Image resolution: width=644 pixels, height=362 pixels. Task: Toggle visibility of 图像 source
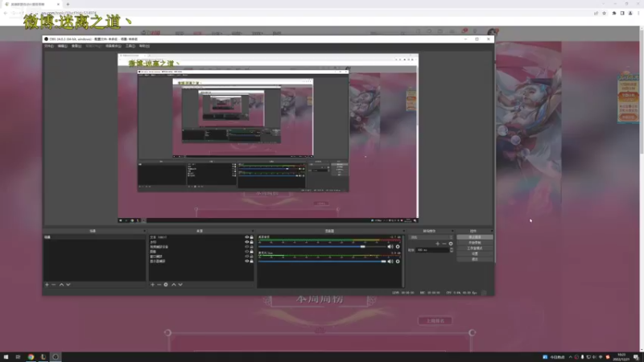[x=247, y=252]
